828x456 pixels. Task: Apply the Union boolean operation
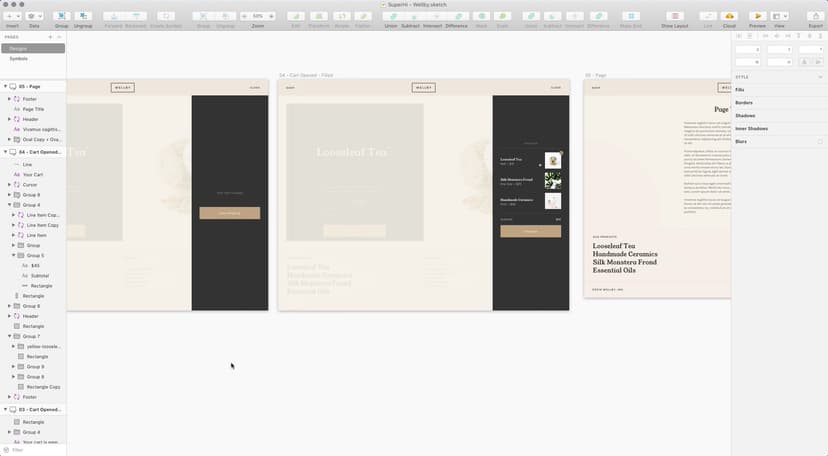pyautogui.click(x=390, y=17)
